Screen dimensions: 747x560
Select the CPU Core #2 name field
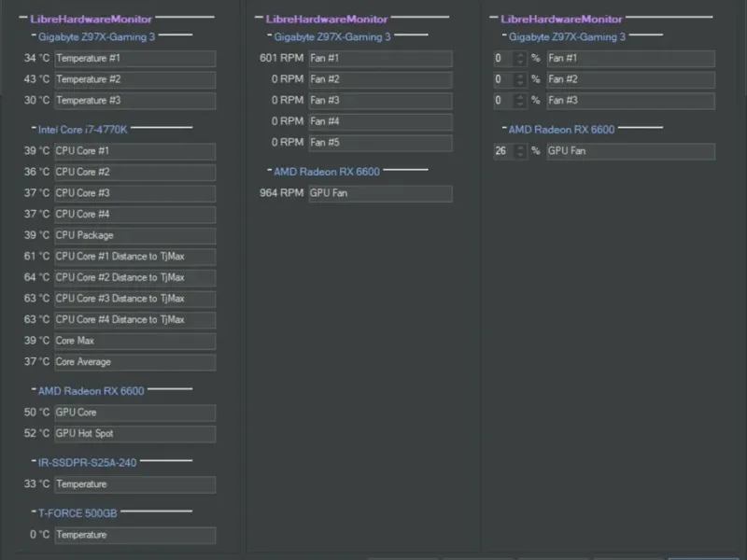click(134, 172)
